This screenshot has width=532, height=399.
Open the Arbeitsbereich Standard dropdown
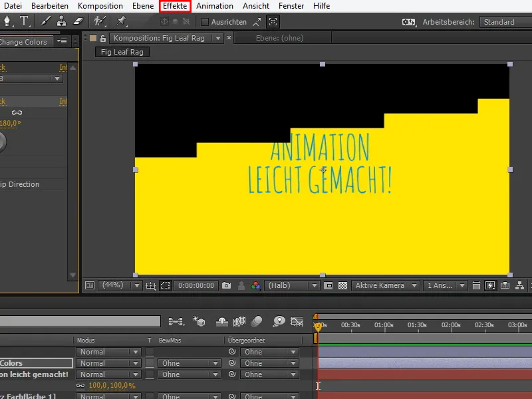coord(505,22)
